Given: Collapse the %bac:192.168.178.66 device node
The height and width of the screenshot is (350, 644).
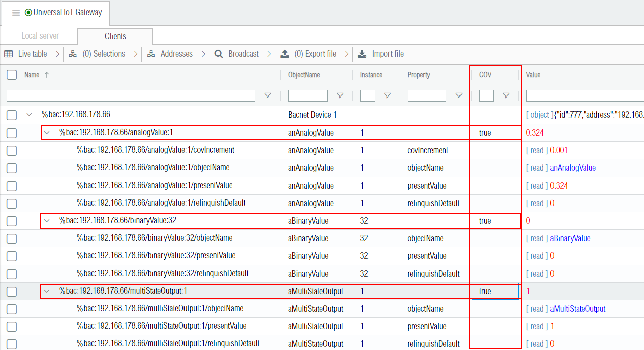Looking at the screenshot, I should pyautogui.click(x=29, y=115).
